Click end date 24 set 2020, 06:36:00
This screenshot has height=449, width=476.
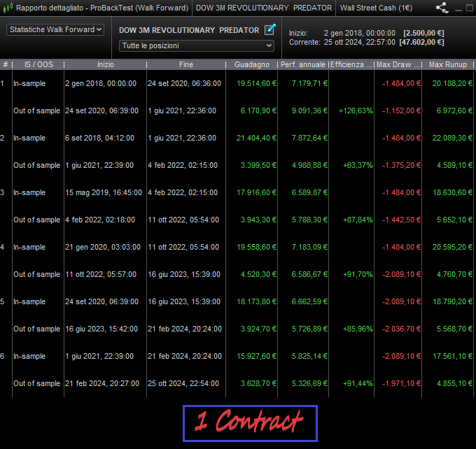(184, 83)
